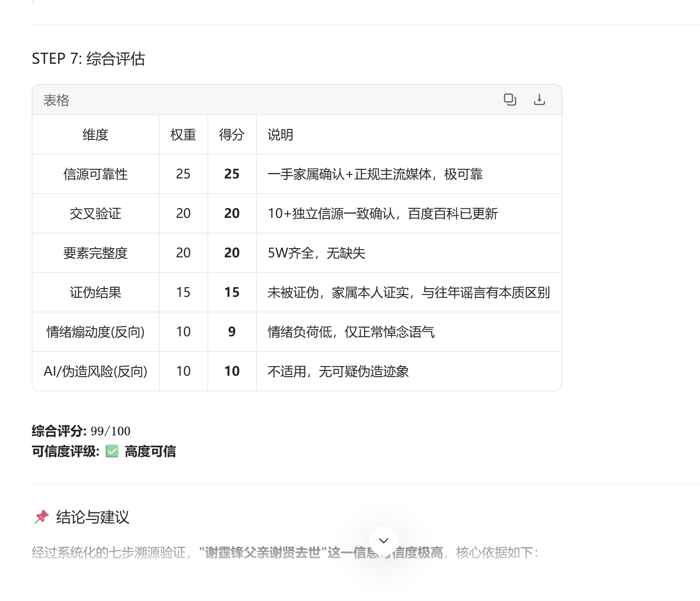700x601 pixels.
Task: Select the AI/伪造风险(反向) row label
Action: 95,372
